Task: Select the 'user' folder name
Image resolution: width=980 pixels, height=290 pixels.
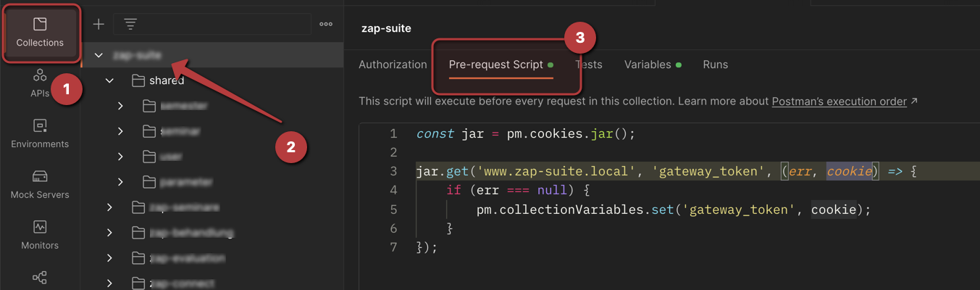Action: coord(172,157)
